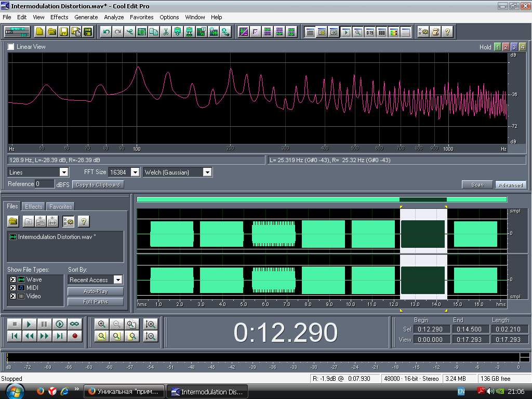
Task: Click the Record button in transport controls
Action: click(x=75, y=336)
